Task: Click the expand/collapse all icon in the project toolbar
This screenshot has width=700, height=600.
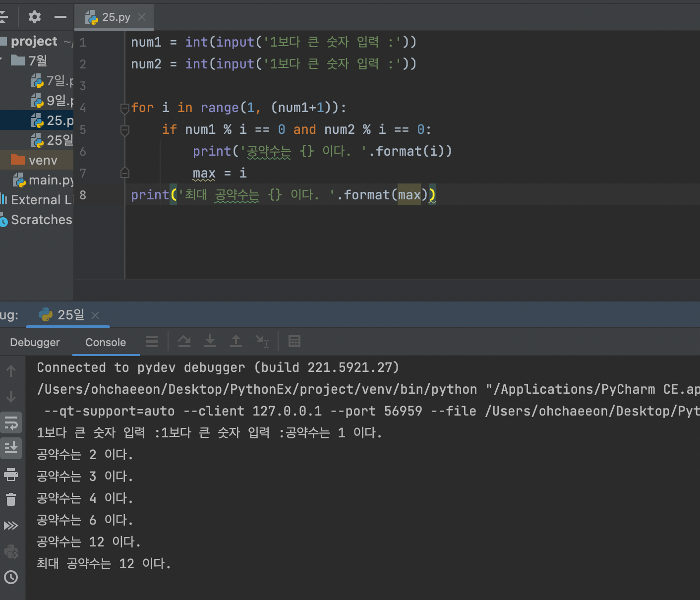Action: tap(3, 17)
